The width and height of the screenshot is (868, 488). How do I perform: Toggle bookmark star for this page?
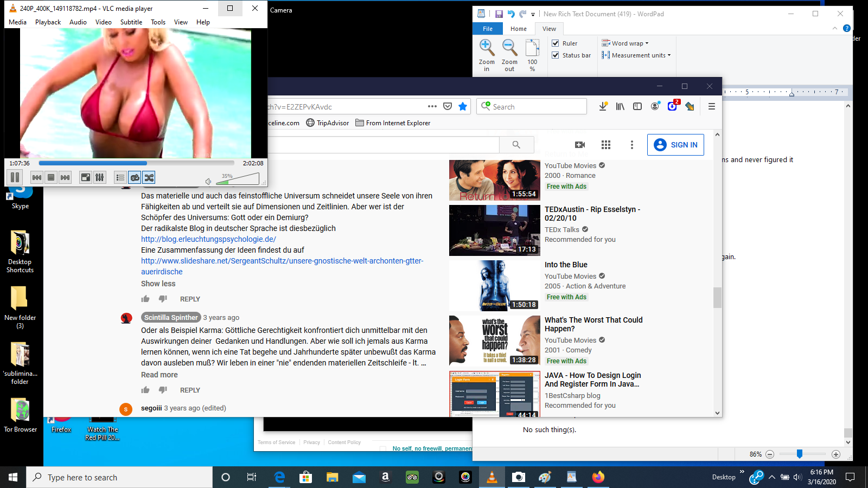pos(463,107)
